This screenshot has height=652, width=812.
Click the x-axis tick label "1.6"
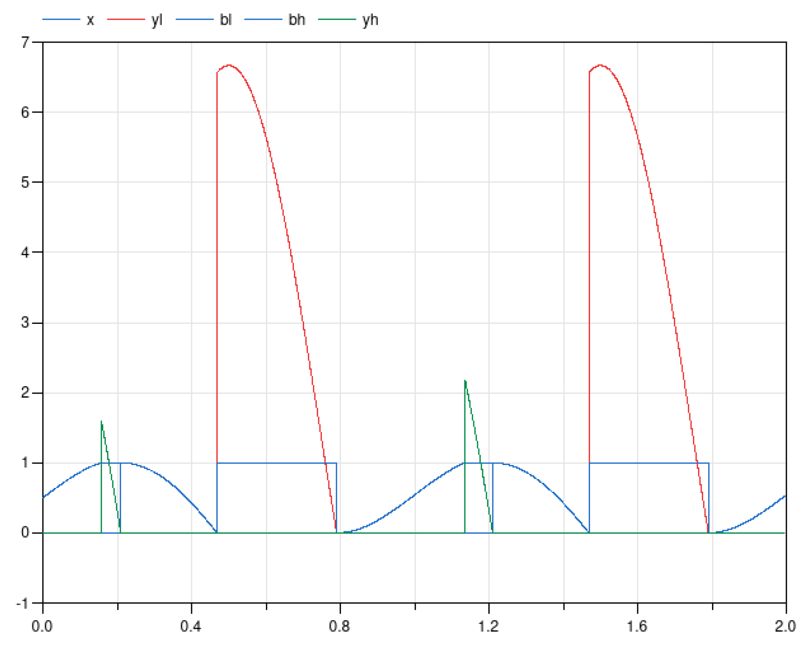(637, 626)
